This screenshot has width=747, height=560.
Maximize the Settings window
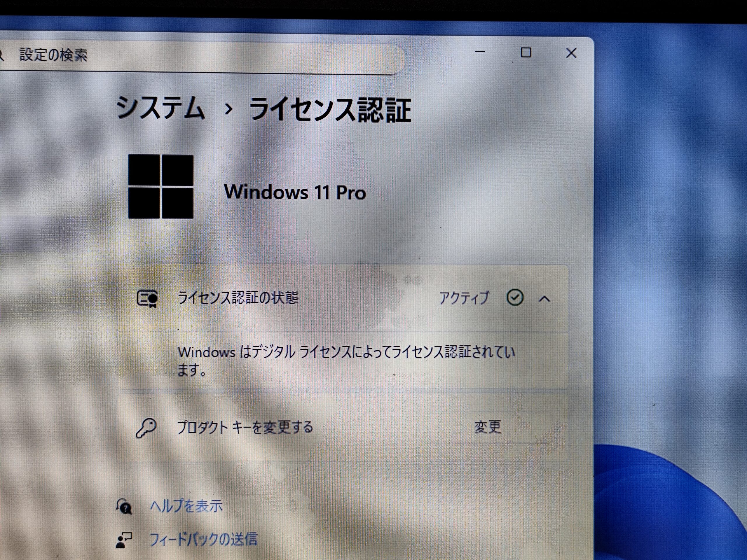tap(526, 53)
